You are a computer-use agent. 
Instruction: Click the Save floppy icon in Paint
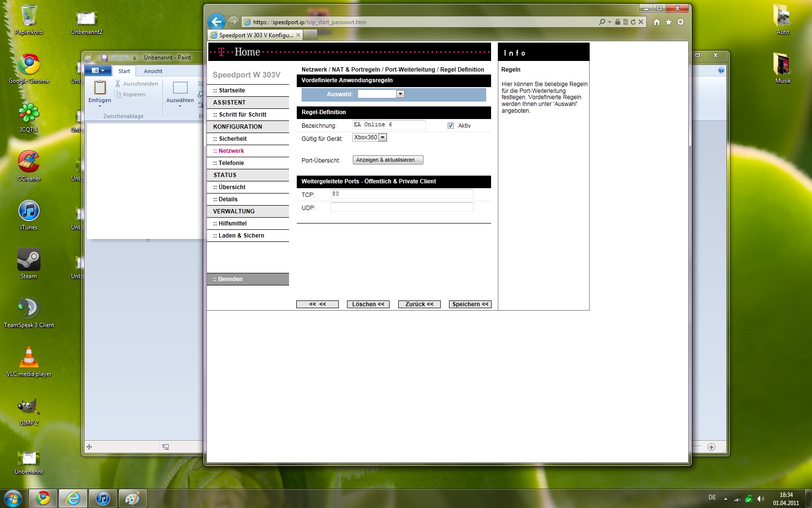(104, 58)
